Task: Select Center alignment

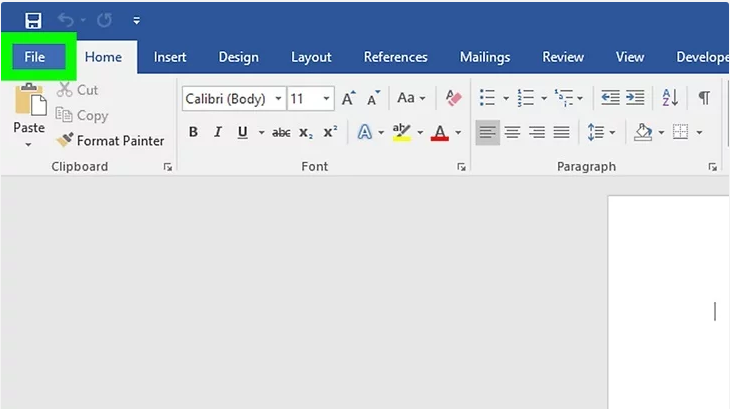Action: 513,133
